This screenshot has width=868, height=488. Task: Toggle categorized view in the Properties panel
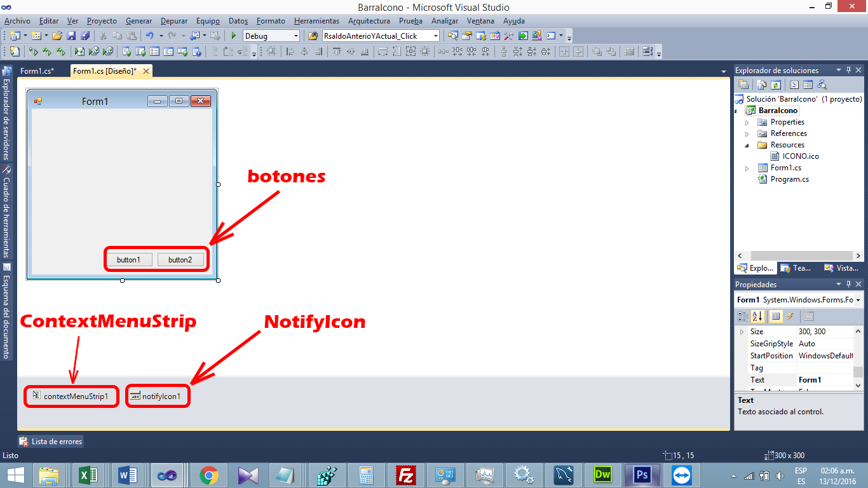(x=742, y=316)
